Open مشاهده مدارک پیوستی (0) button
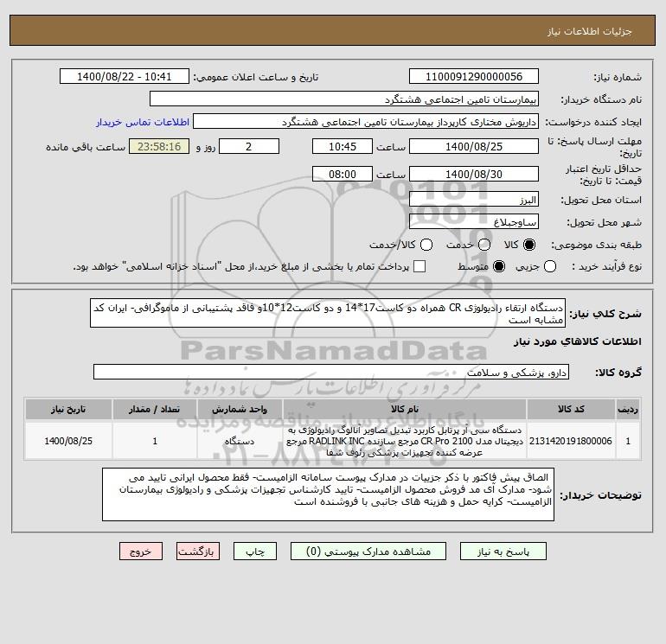Screen dimensions: 666x644 [368, 552]
